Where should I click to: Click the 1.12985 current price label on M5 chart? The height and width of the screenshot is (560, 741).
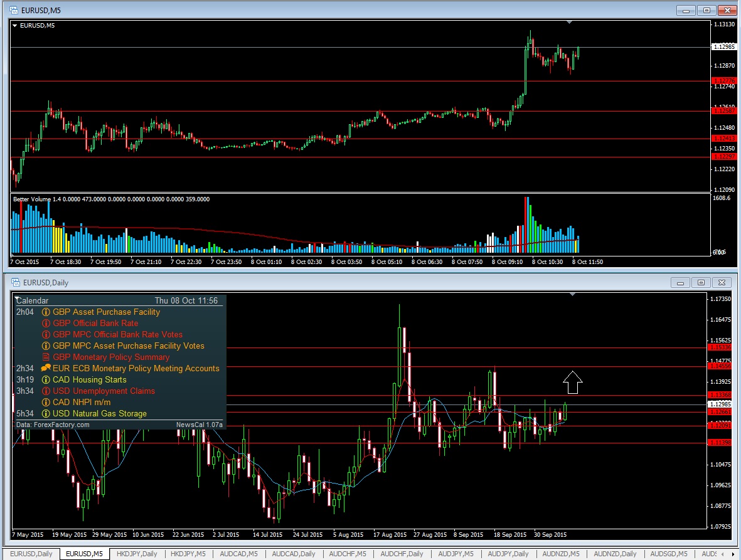[724, 47]
